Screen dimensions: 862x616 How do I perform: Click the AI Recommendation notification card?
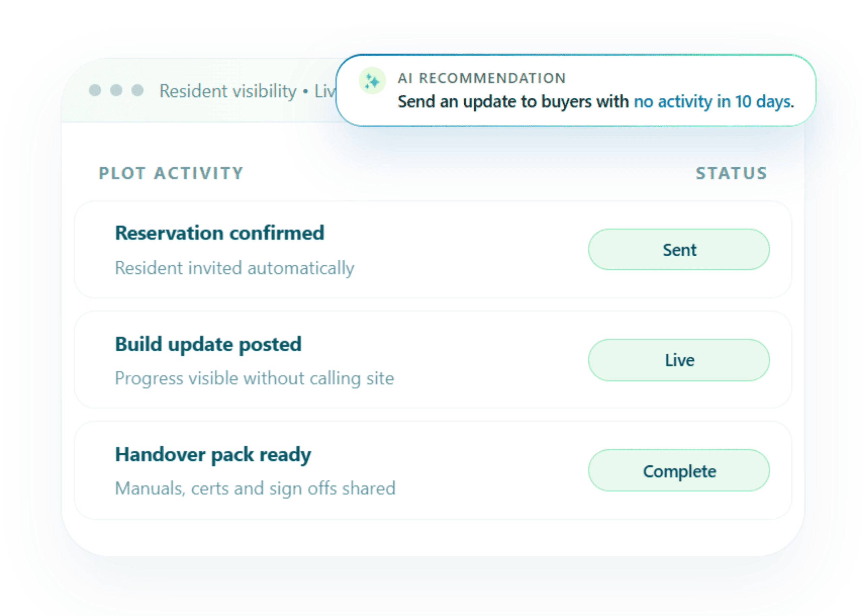coord(576,89)
